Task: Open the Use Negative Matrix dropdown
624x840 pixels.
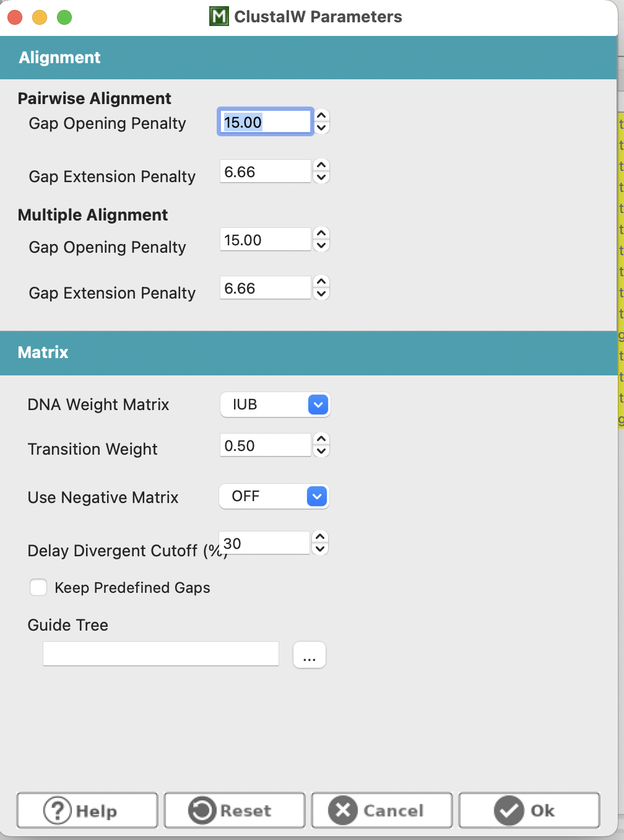Action: 274,496
